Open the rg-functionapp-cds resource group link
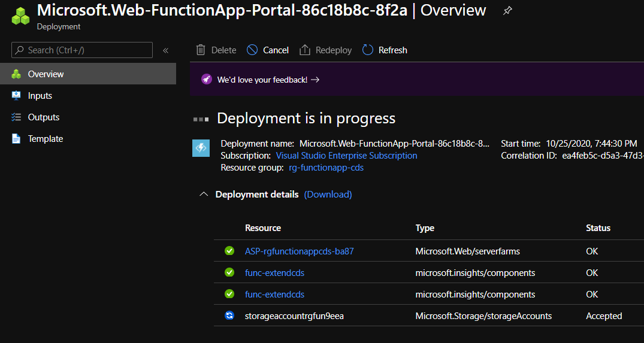644x343 pixels. [326, 168]
